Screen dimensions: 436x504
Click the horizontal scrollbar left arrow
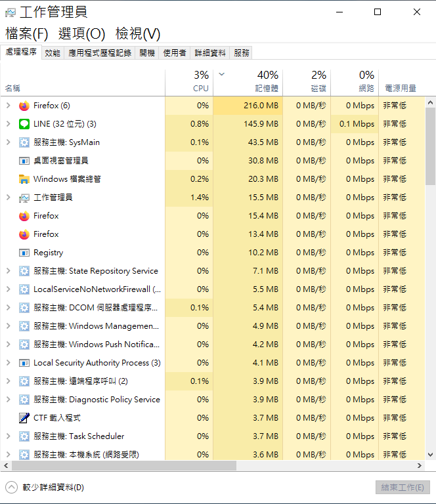pyautogui.click(x=6, y=465)
